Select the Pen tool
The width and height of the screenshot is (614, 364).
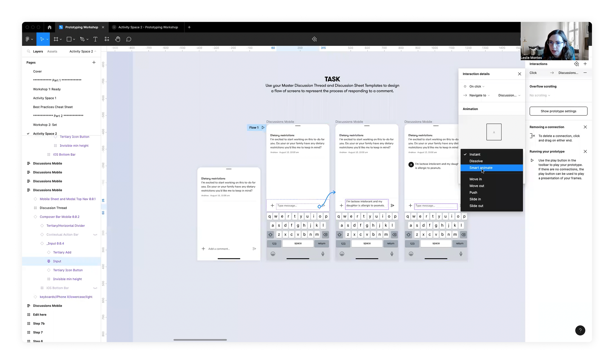82,39
